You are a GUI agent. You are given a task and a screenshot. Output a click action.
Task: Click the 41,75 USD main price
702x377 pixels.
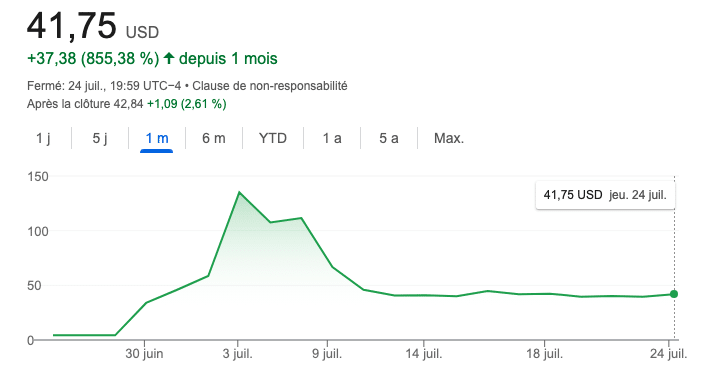point(93,26)
